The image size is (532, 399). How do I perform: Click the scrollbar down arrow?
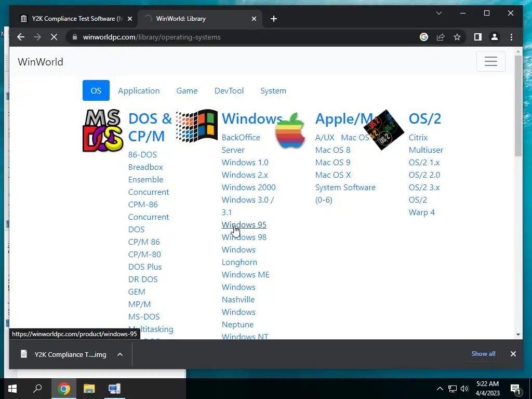(x=518, y=335)
